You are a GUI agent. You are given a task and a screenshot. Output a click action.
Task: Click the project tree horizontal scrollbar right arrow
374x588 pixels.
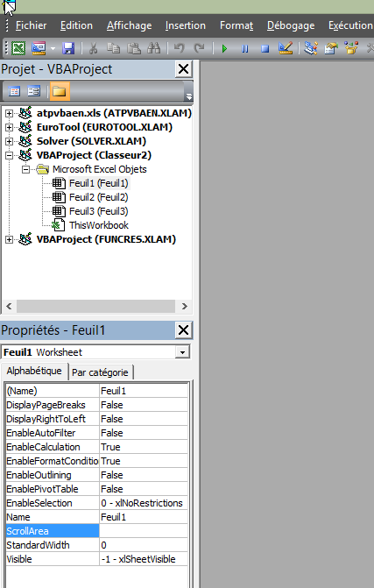tap(184, 306)
